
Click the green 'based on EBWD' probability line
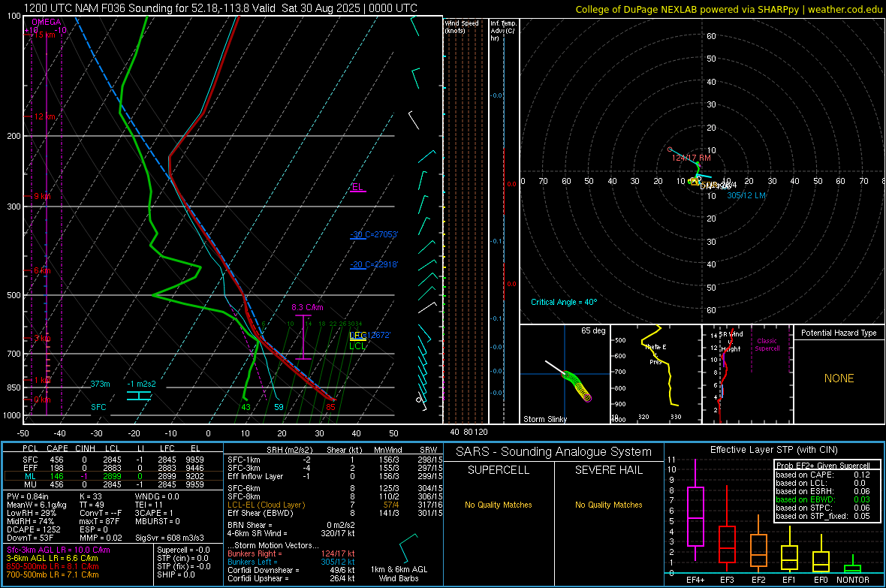[823, 500]
